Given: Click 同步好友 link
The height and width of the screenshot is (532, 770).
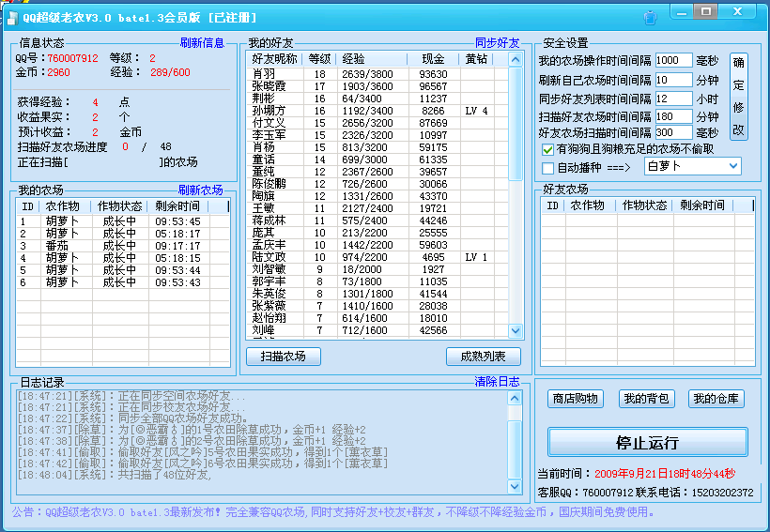Looking at the screenshot, I should 497,43.
